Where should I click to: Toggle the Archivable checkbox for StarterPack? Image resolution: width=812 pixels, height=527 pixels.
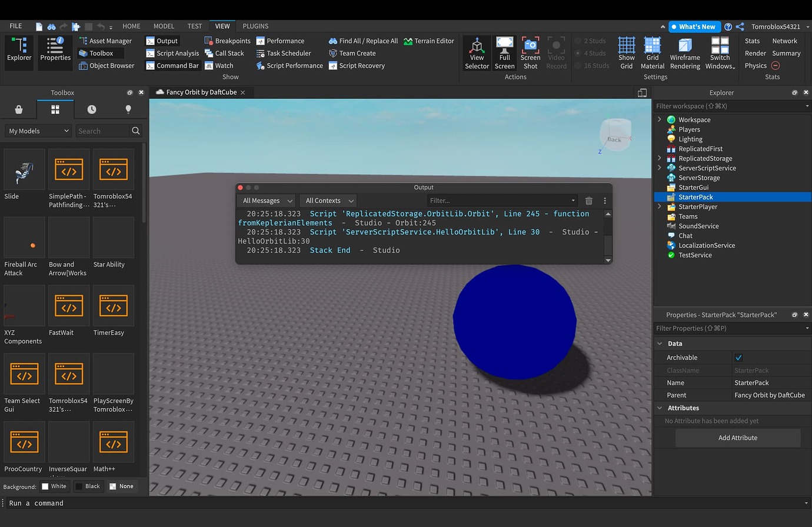(x=739, y=357)
